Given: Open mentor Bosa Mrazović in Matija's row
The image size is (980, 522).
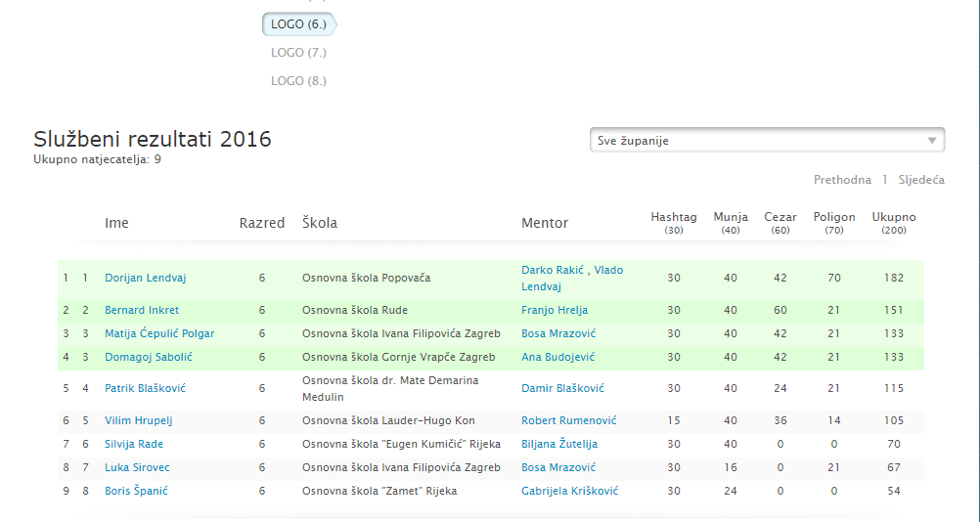Looking at the screenshot, I should (x=558, y=333).
